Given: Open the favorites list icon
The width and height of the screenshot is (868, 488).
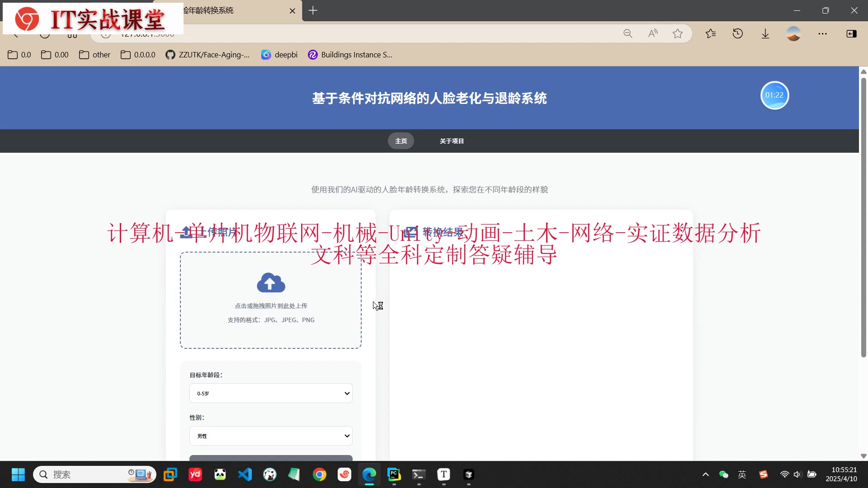Looking at the screenshot, I should (710, 33).
